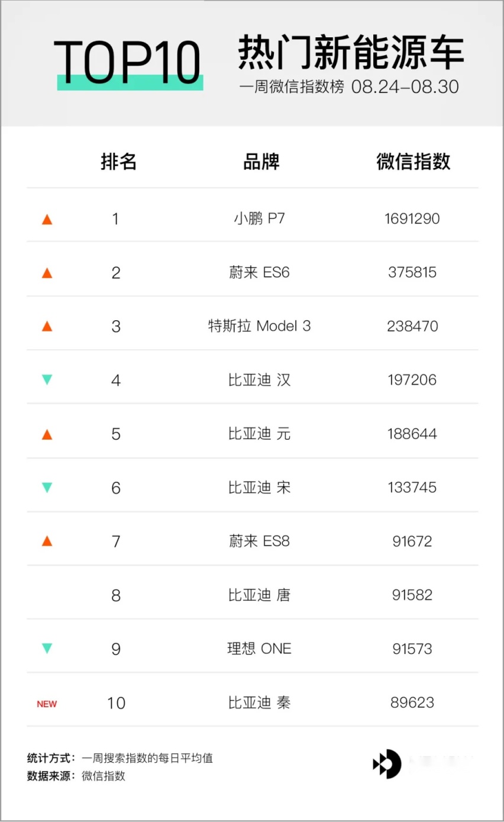The width and height of the screenshot is (504, 822).
Task: Click the 排名 column header
Action: [118, 162]
